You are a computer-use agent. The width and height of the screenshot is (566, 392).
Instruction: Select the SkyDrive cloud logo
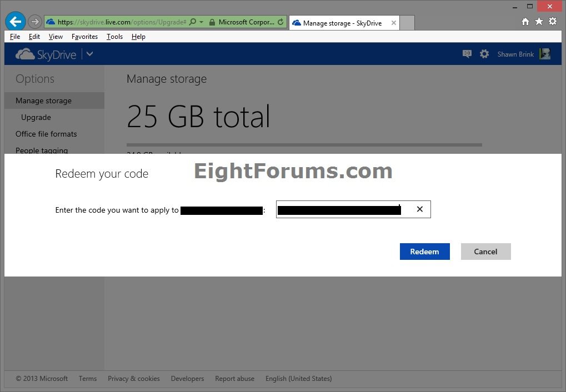click(x=24, y=54)
